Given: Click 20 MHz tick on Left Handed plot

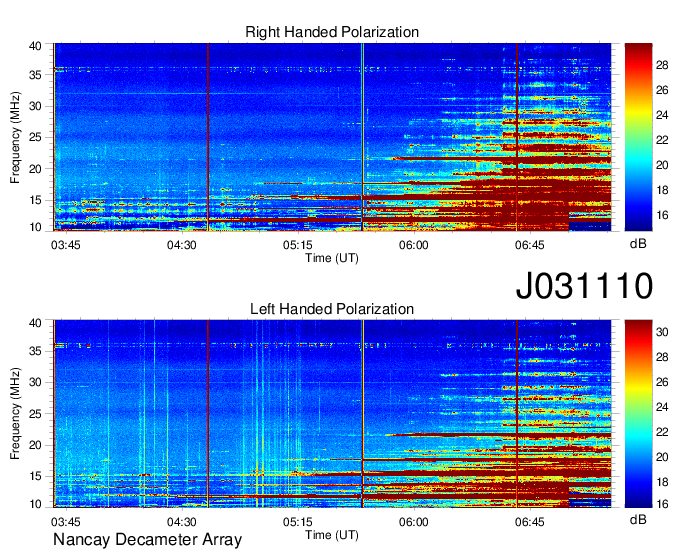Looking at the screenshot, I should point(35,445).
